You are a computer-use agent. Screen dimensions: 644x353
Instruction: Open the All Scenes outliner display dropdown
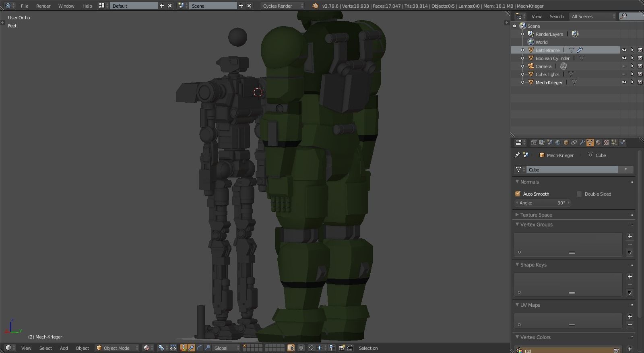tap(593, 16)
